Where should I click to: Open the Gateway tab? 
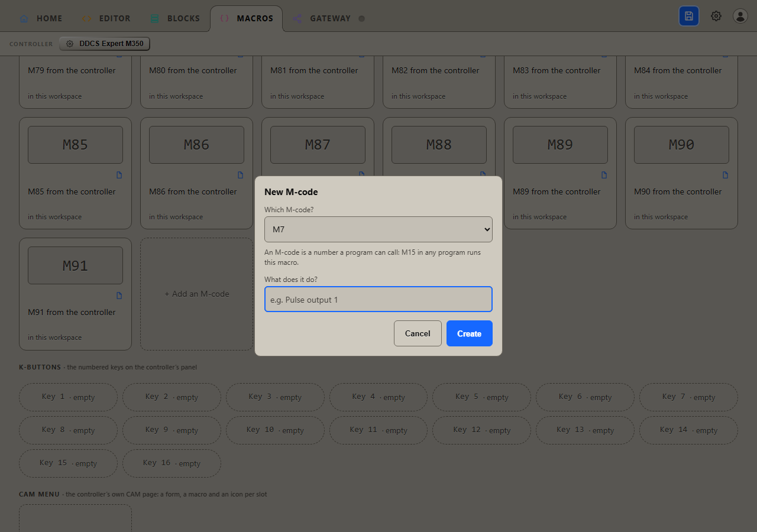click(329, 18)
